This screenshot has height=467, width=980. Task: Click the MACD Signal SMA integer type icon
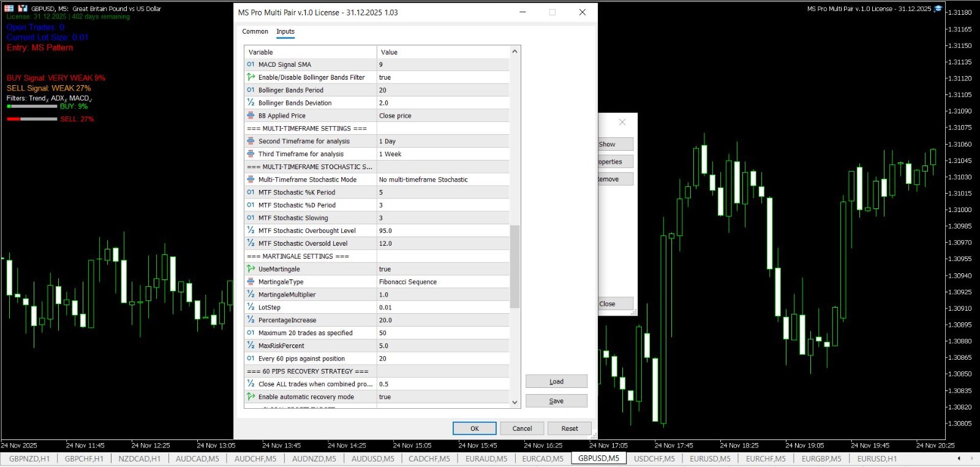click(251, 64)
